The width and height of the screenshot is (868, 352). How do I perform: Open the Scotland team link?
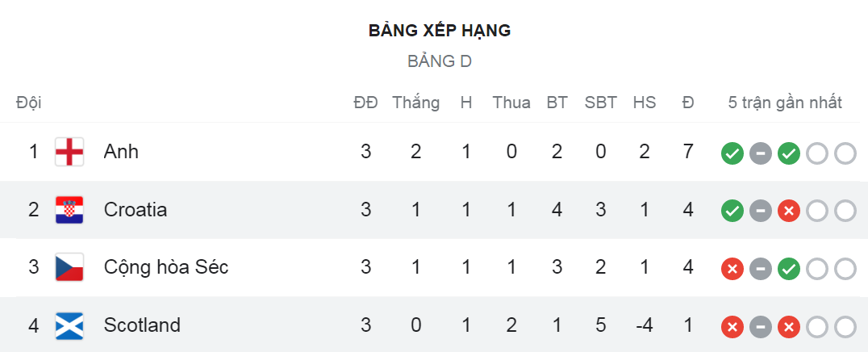coord(142,325)
